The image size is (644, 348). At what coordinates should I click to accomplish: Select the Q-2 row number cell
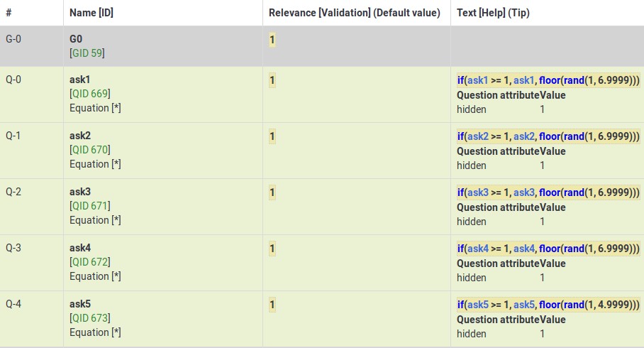click(x=13, y=192)
